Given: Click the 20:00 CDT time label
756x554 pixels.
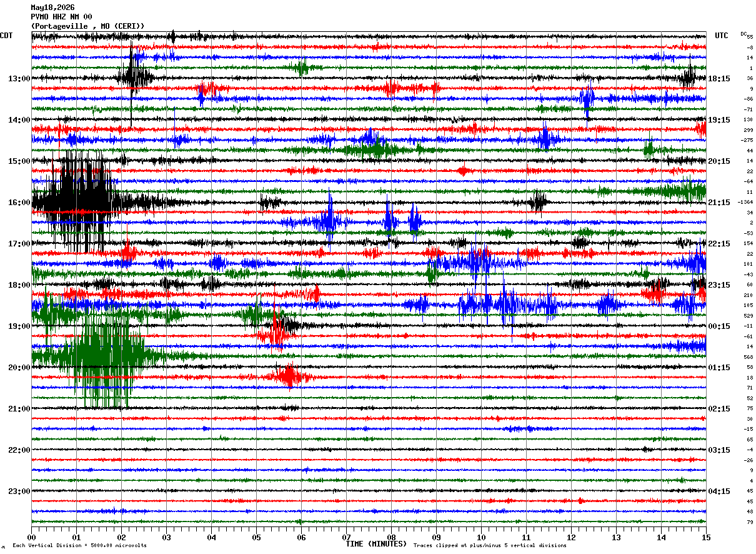Looking at the screenshot, I should (19, 368).
